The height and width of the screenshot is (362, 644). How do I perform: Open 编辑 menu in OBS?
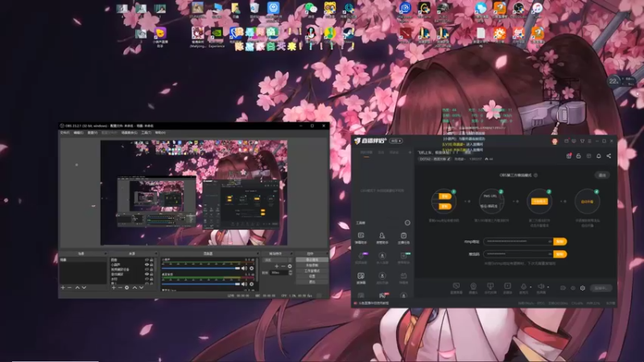pyautogui.click(x=78, y=133)
